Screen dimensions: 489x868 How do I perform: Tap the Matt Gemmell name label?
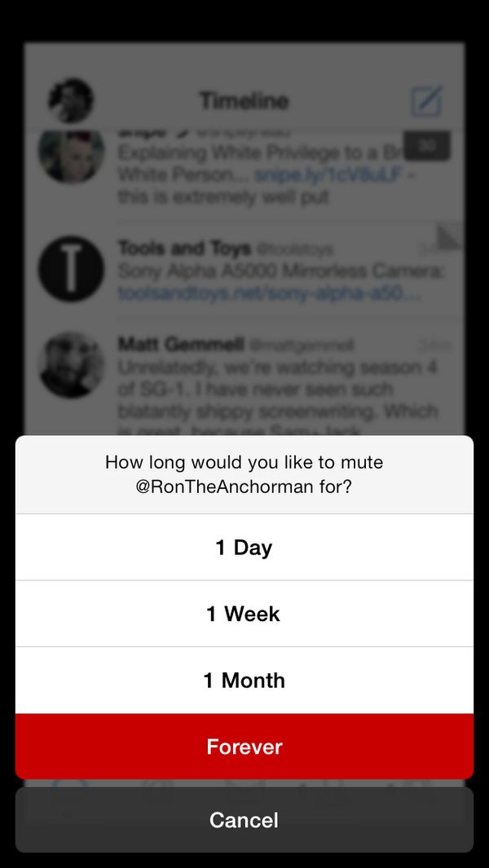181,345
